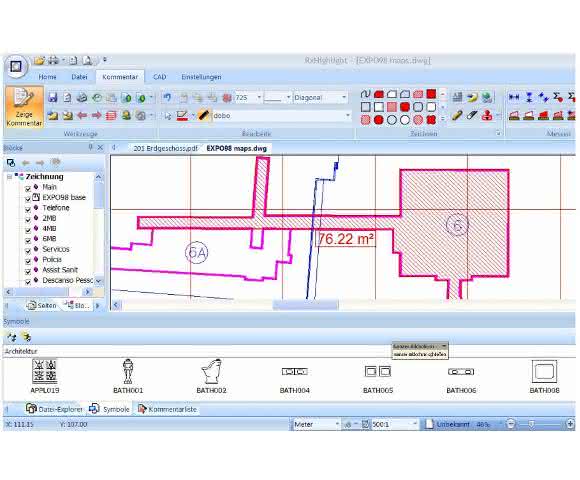
Task: Select the solid red filled square shape
Action: click(x=431, y=94)
